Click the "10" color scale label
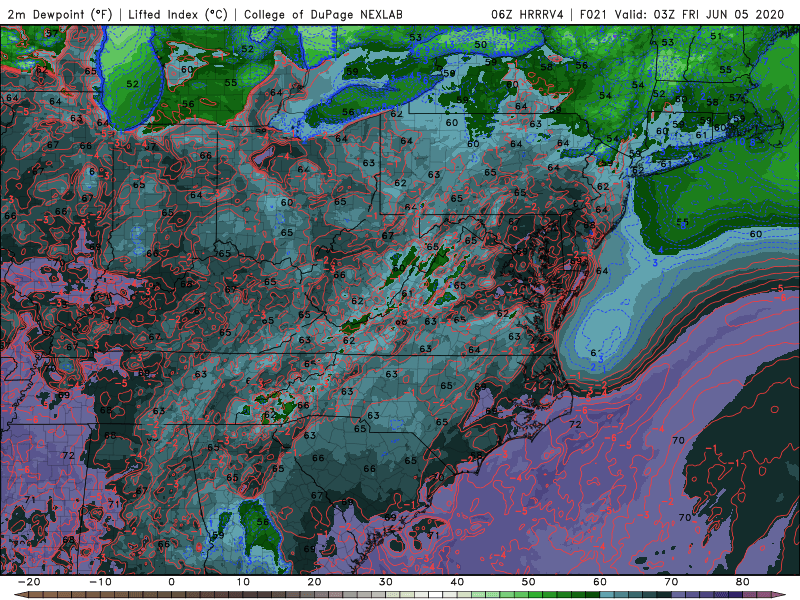The height and width of the screenshot is (600, 800). pyautogui.click(x=243, y=582)
